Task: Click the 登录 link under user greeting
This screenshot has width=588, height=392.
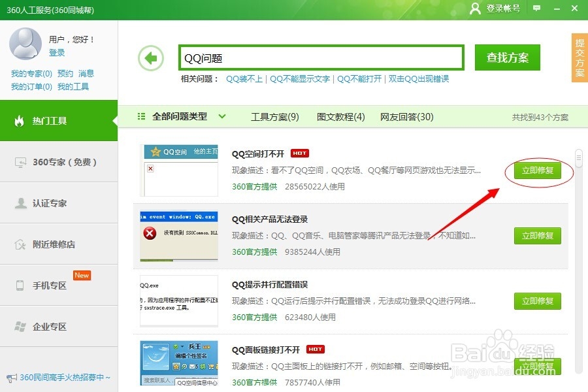Action: click(x=57, y=52)
